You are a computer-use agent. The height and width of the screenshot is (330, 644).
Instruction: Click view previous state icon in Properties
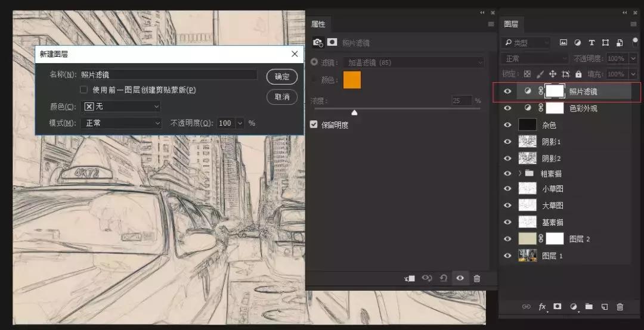[427, 278]
